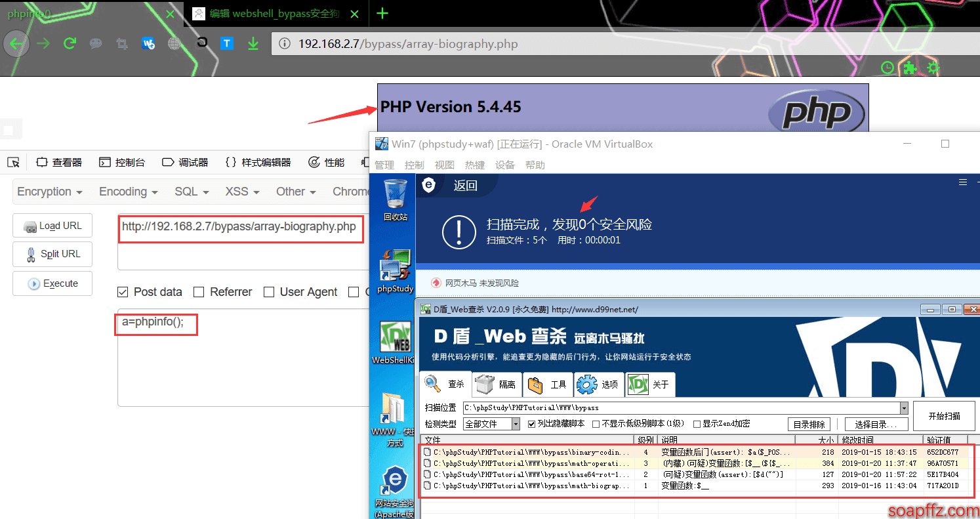980x519 pixels.
Task: Uncheck the Post data checkbox
Action: click(123, 292)
